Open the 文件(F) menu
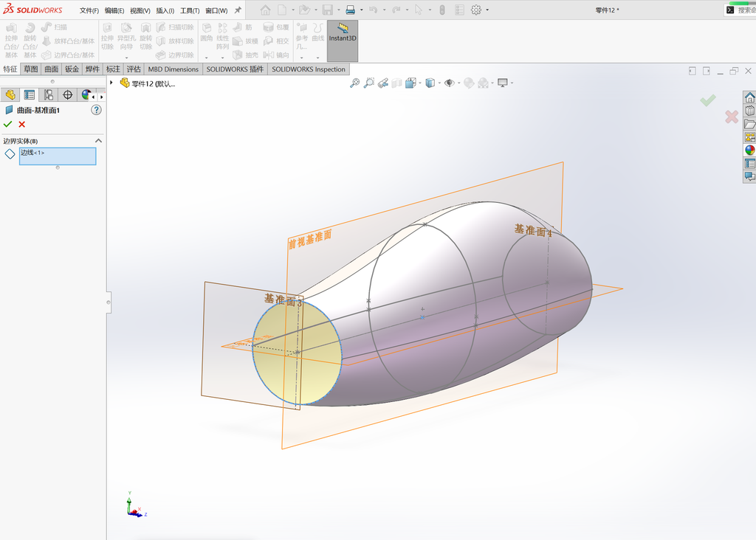 (x=89, y=10)
